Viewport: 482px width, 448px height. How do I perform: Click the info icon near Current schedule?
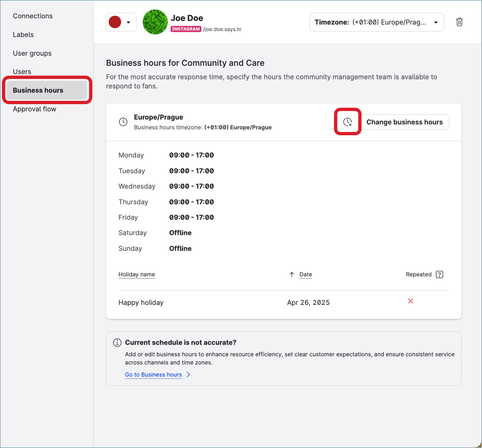pyautogui.click(x=117, y=343)
